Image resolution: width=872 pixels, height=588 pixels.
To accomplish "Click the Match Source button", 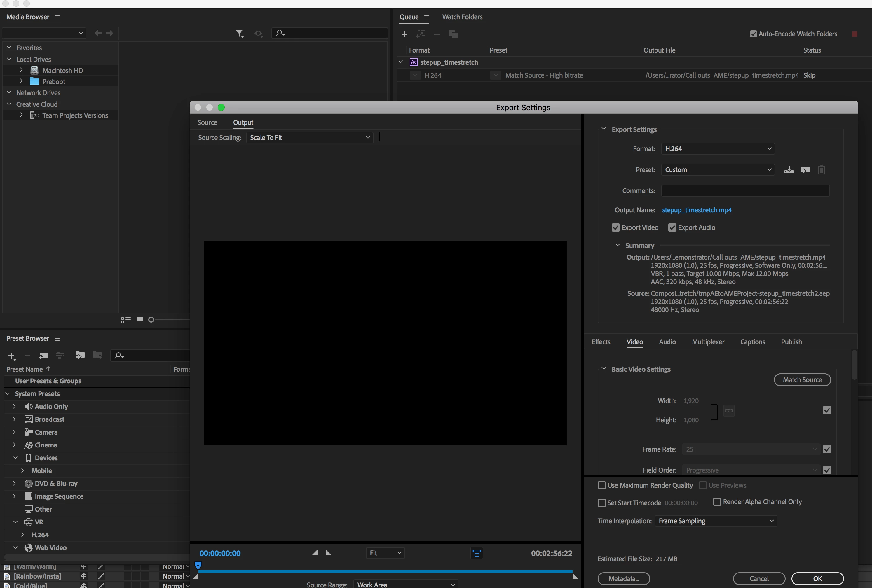I will tap(802, 379).
